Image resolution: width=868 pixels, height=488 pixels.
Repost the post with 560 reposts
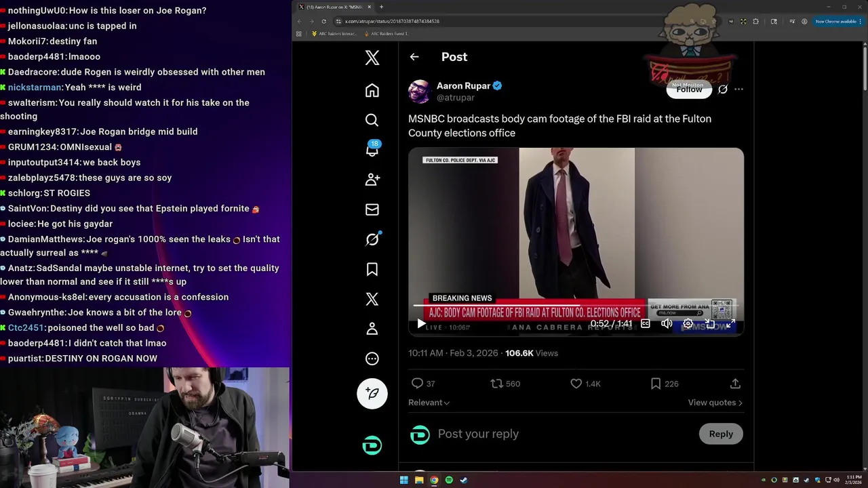click(505, 384)
